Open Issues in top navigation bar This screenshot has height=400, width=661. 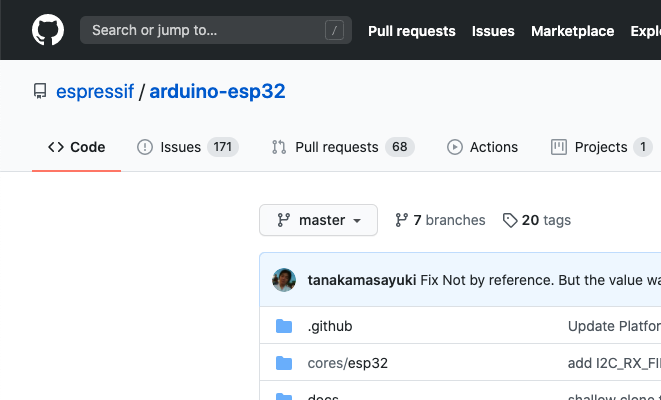[493, 31]
